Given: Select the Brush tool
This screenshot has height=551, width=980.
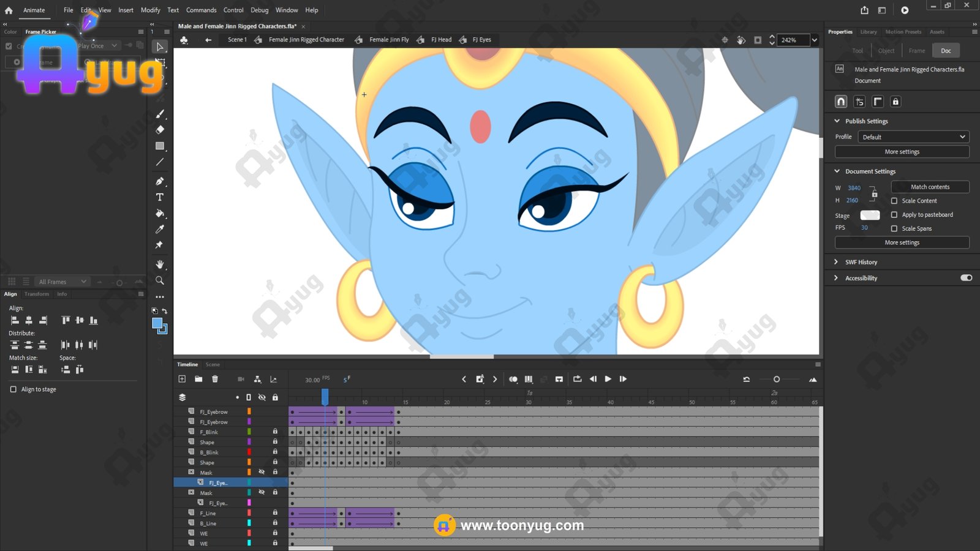Looking at the screenshot, I should click(160, 114).
